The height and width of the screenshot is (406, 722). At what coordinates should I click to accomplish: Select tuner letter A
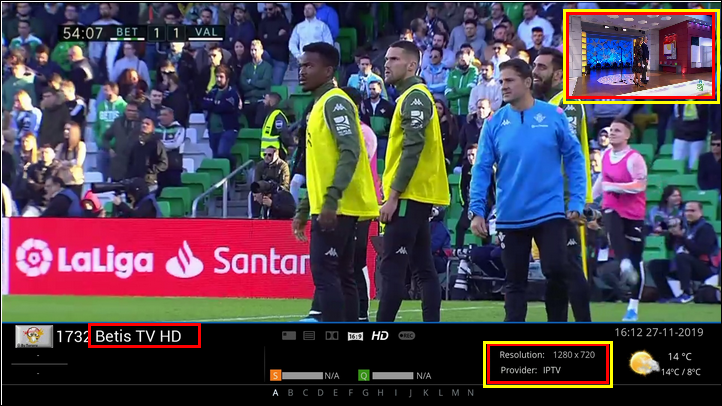point(275,393)
